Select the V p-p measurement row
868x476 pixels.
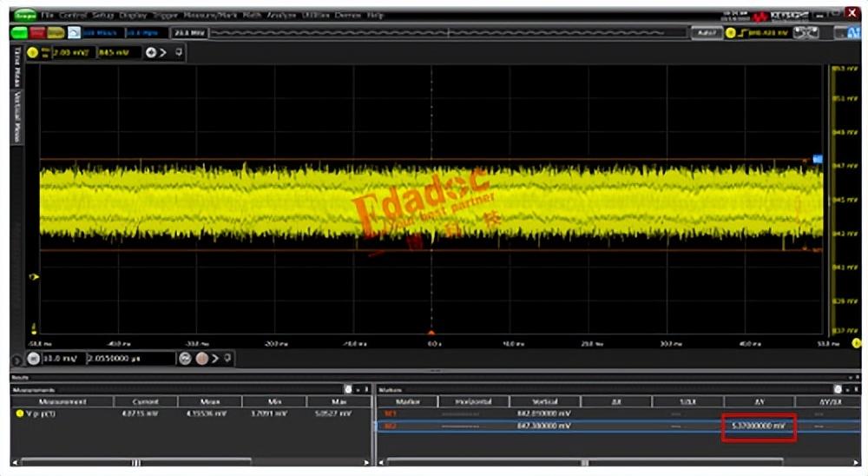click(191, 413)
